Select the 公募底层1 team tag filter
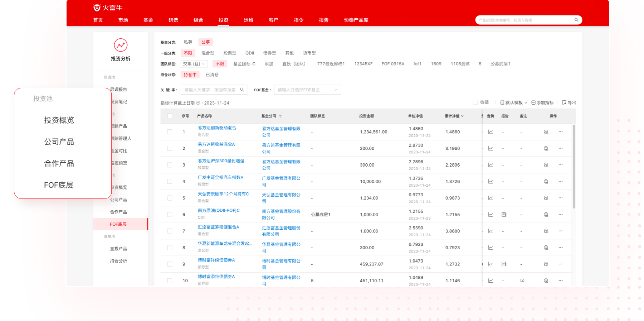Screen dimensions: 644x321 pyautogui.click(x=500, y=64)
